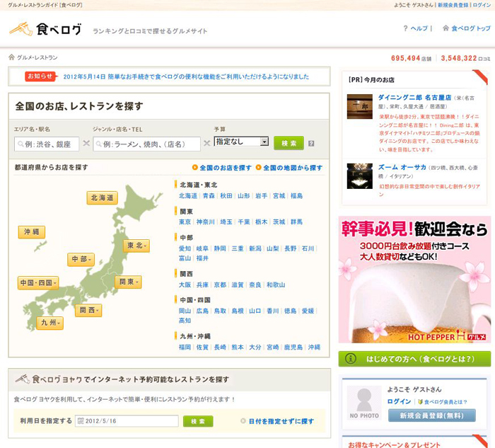Click the home icon in the breadcrumb
The height and width of the screenshot is (448, 495).
pyautogui.click(x=11, y=57)
